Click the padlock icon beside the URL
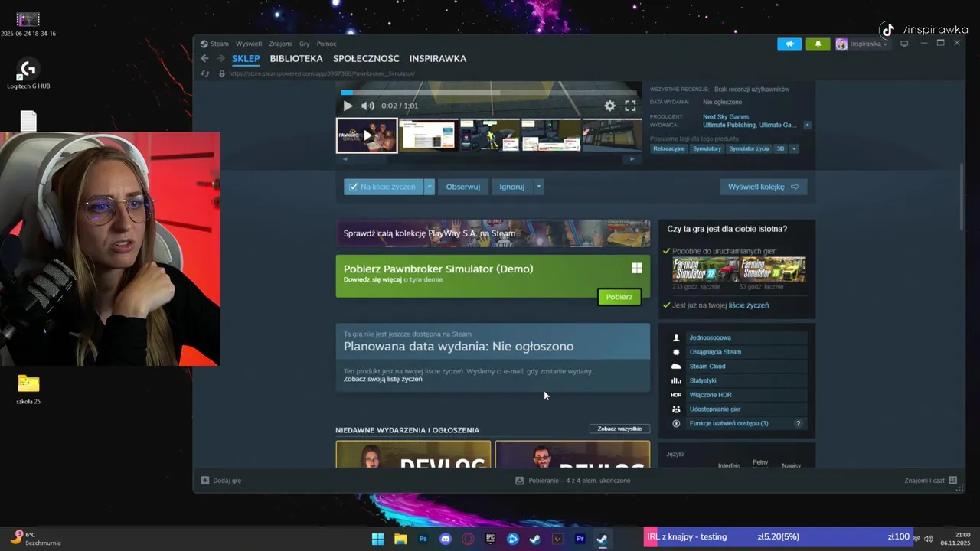 [x=222, y=73]
